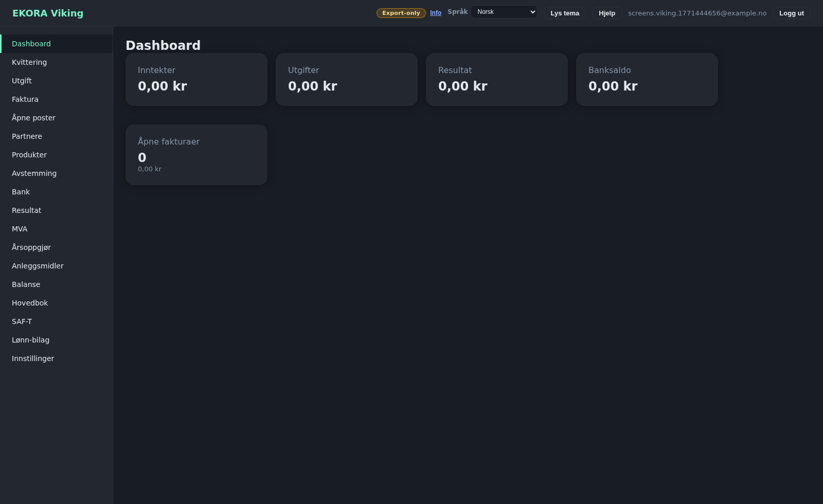Open the Kvittering page in sidebar
The image size is (823, 504).
(29, 62)
